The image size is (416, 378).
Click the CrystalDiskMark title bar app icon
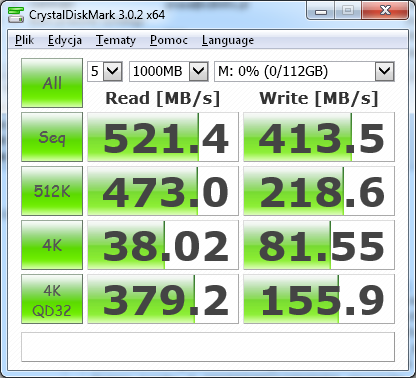[x=15, y=14]
